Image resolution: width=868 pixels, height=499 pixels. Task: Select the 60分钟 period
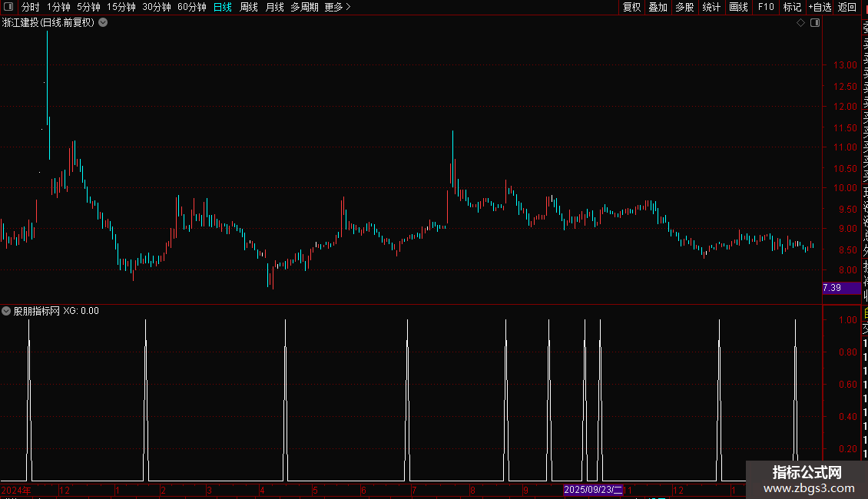pos(192,7)
